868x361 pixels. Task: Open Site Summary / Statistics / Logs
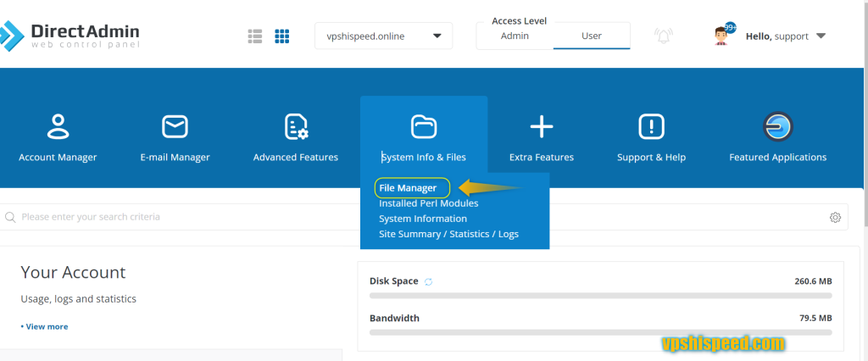click(448, 234)
